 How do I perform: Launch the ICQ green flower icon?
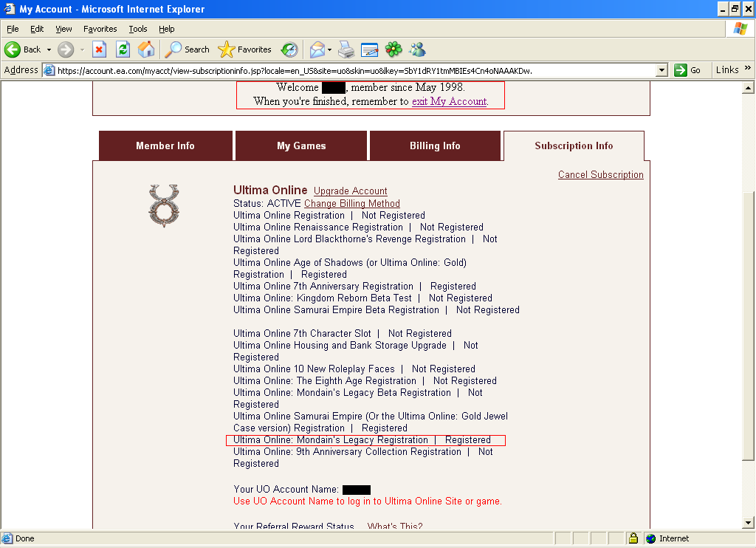pyautogui.click(x=394, y=49)
